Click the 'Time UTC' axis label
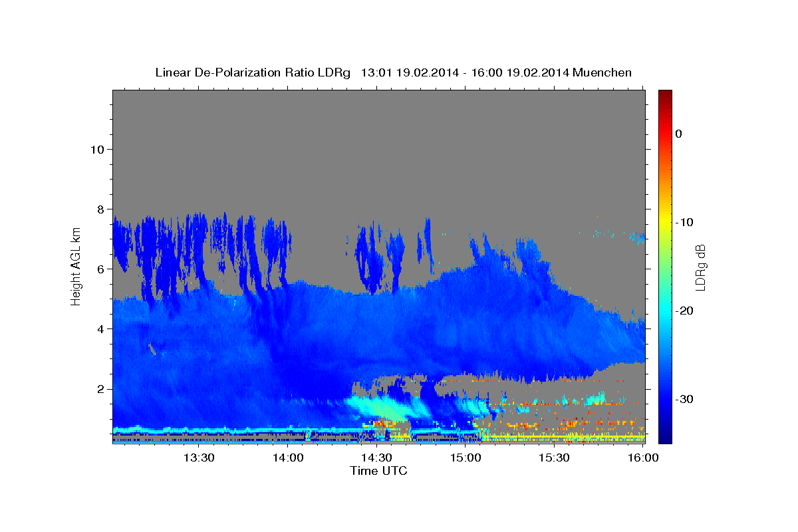 378,471
